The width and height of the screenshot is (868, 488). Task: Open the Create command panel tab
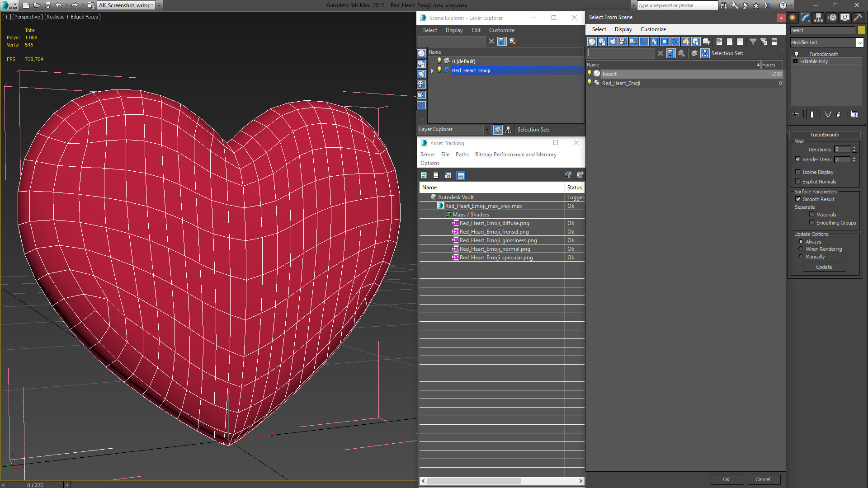793,18
